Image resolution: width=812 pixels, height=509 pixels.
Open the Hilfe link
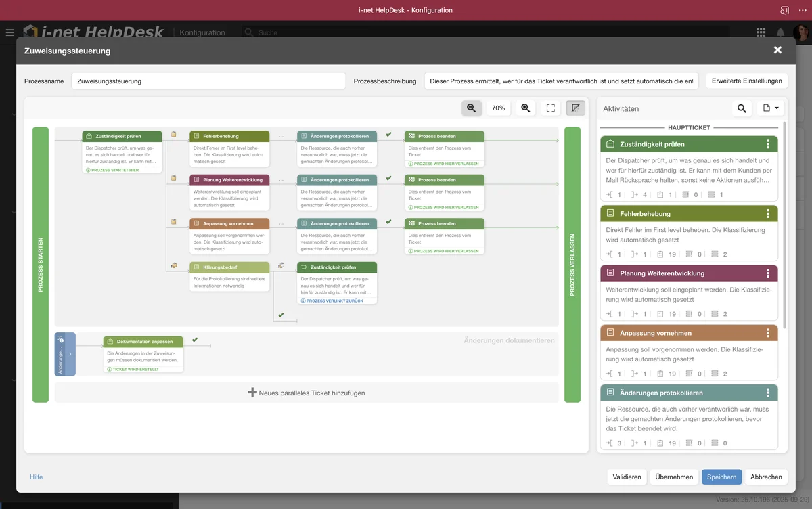tap(36, 477)
